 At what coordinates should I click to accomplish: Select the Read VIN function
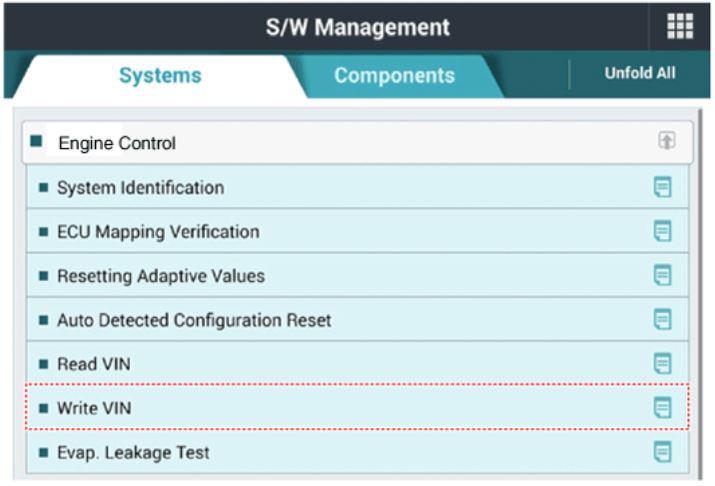pos(94,364)
